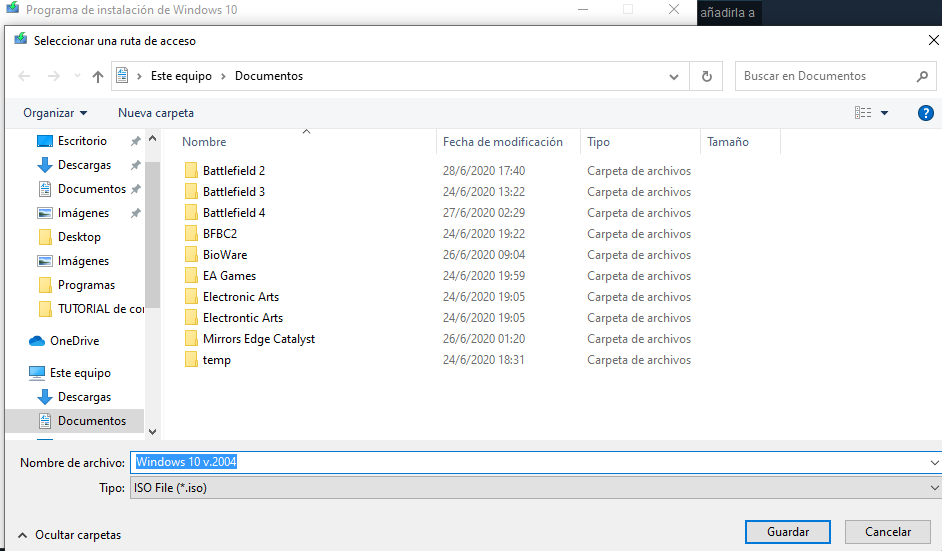Image resolution: width=942 pixels, height=551 pixels.
Task: Select OneDrive in navigation pane
Action: (x=74, y=341)
